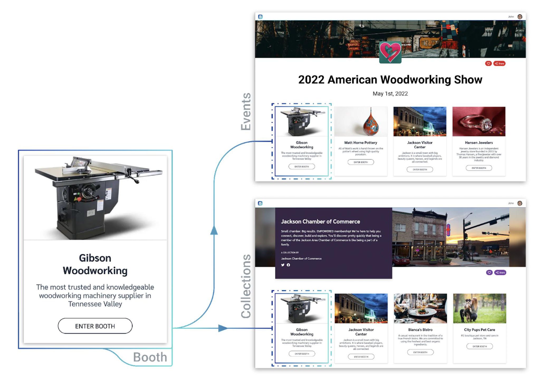Click the 'John' username in the Events window
The image size is (547, 392).
511,17
